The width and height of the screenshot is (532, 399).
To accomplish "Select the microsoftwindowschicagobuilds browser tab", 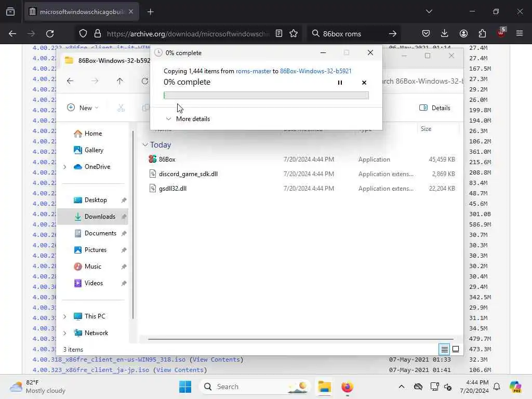I will tap(82, 12).
